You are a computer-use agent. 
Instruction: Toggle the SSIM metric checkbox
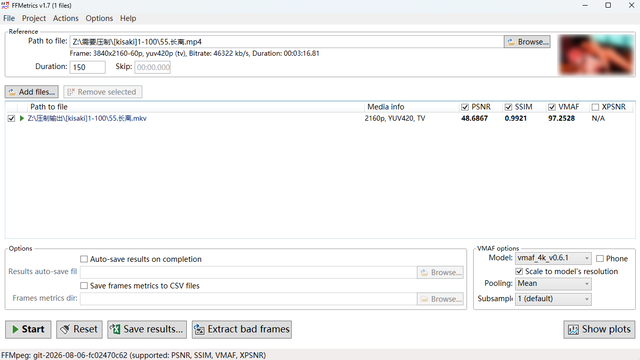pyautogui.click(x=508, y=107)
